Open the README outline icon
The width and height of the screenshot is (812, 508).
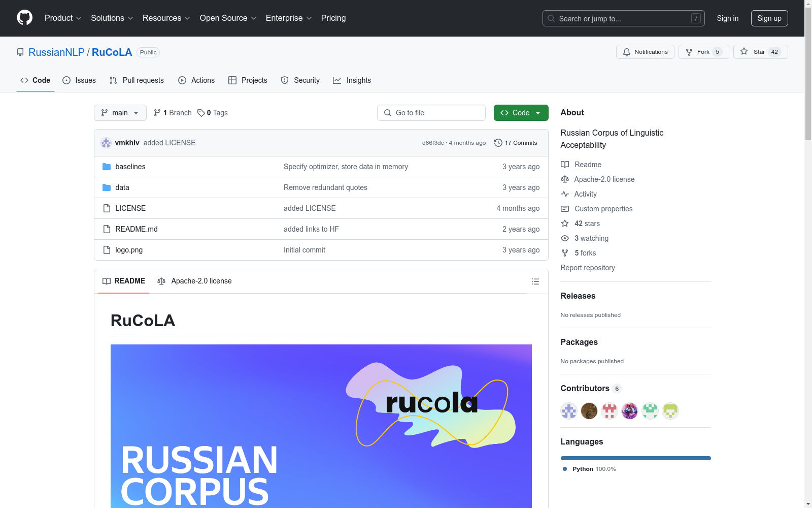(535, 281)
